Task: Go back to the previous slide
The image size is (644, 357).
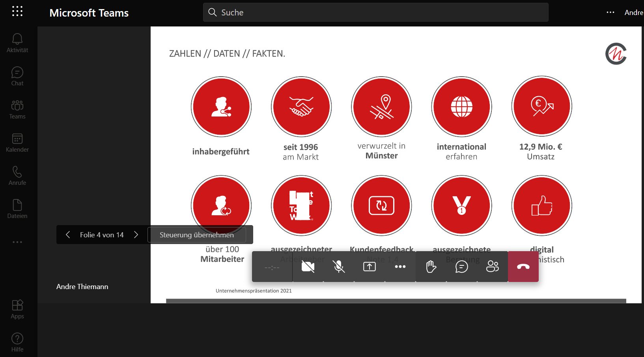Action: tap(68, 235)
